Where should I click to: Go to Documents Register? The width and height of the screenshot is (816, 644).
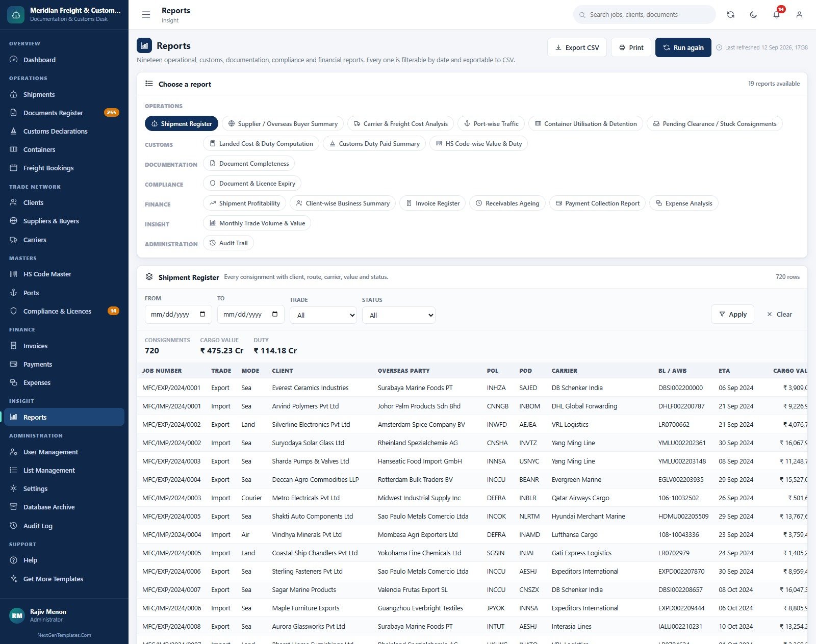pos(64,113)
